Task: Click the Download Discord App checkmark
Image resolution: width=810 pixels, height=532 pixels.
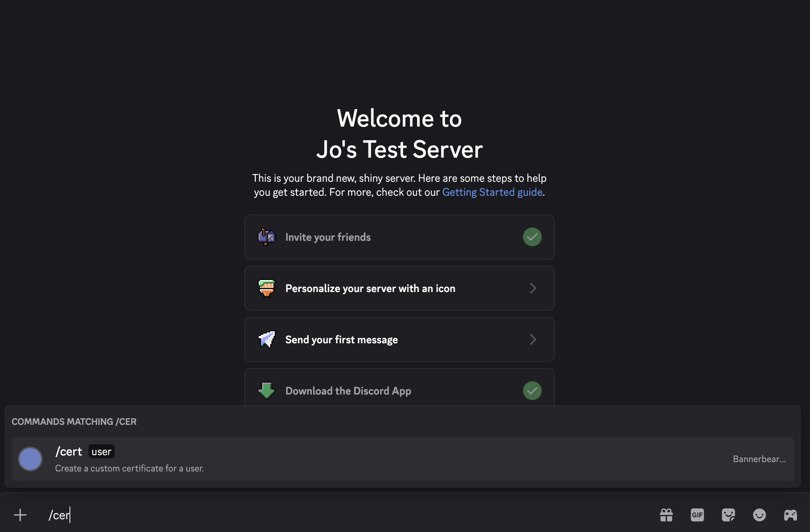Action: click(x=532, y=391)
